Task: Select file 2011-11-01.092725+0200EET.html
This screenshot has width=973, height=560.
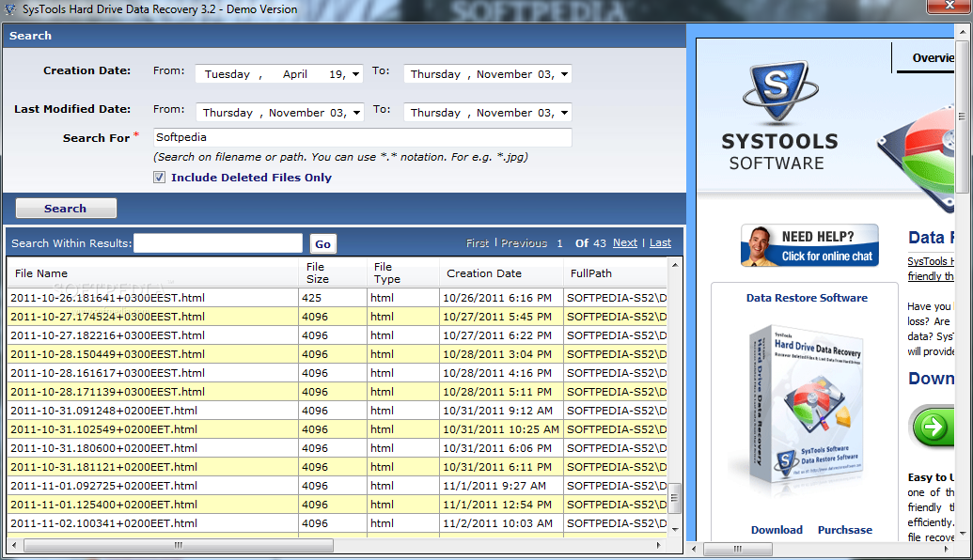Action: coord(103,486)
